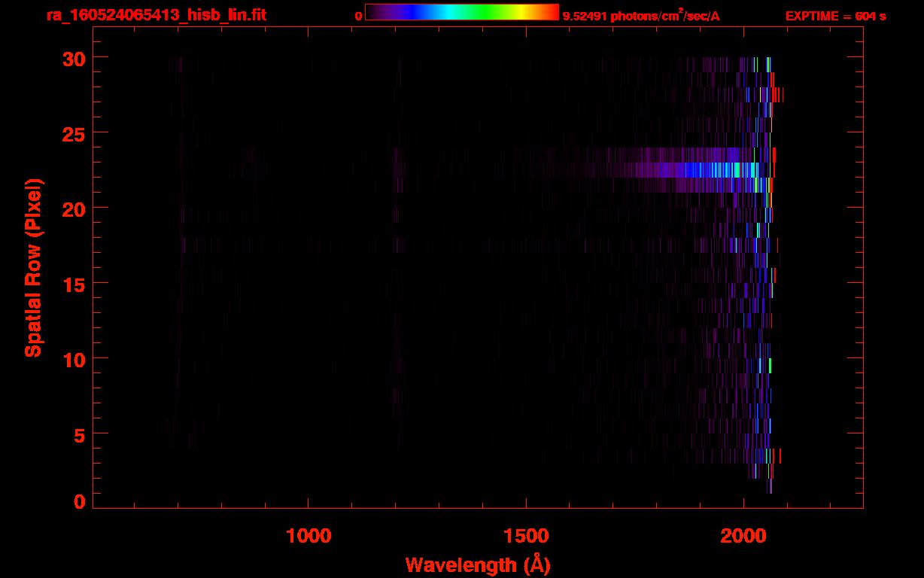The height and width of the screenshot is (578, 924).
Task: Click the x-axis tick label 1000
Action: tap(309, 536)
